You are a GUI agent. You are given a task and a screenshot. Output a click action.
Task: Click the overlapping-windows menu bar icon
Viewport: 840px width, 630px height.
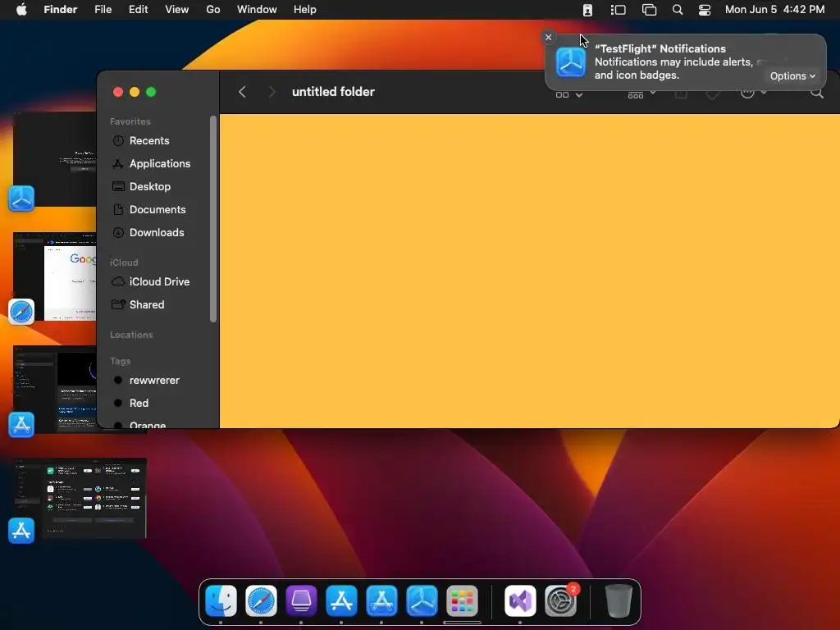coord(649,10)
